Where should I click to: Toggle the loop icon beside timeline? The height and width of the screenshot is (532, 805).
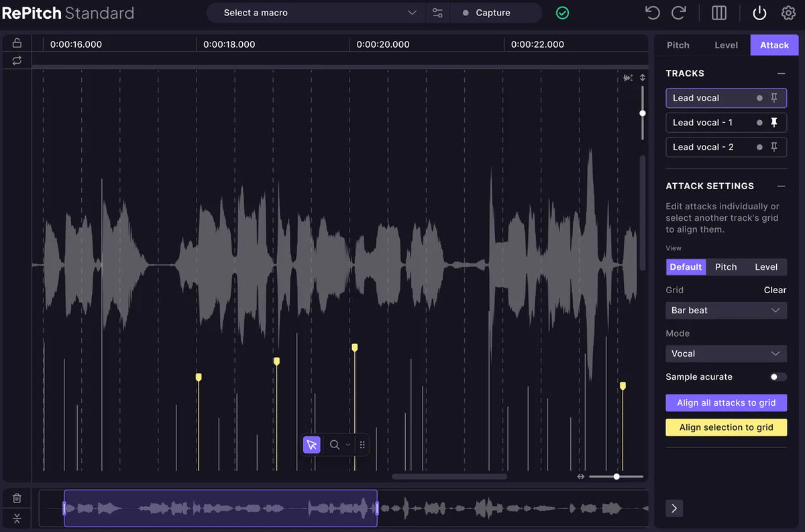tap(17, 60)
